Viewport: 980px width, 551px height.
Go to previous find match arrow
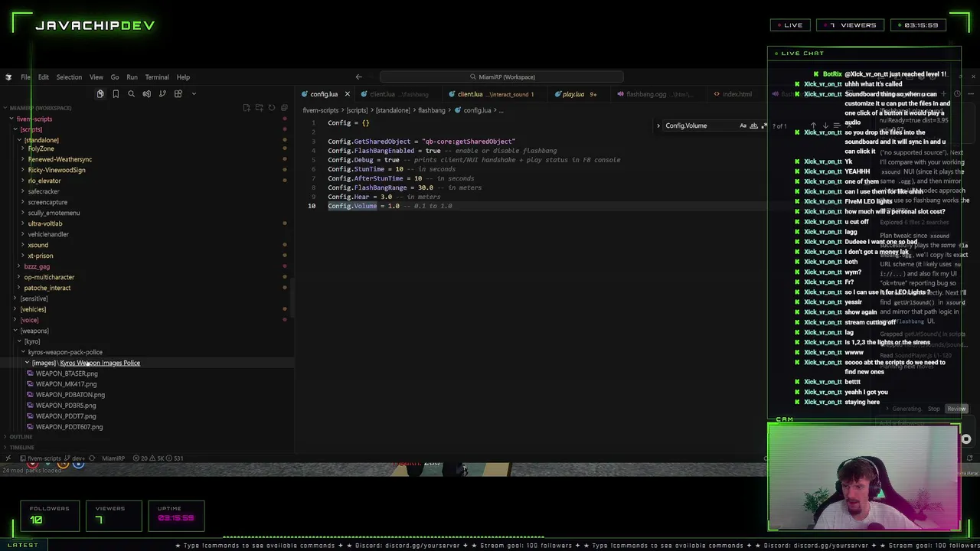(x=813, y=126)
